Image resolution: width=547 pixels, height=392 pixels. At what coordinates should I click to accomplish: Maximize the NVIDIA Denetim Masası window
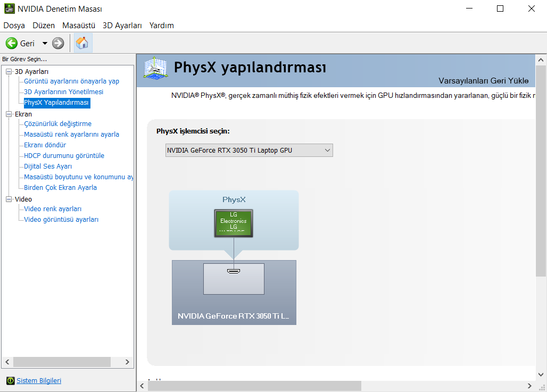[x=500, y=9]
